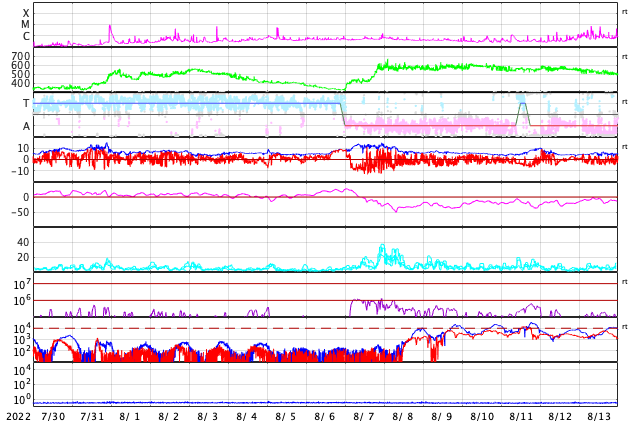Click the 40 axis label
The width and height of the screenshot is (634, 424).
click(x=23, y=242)
